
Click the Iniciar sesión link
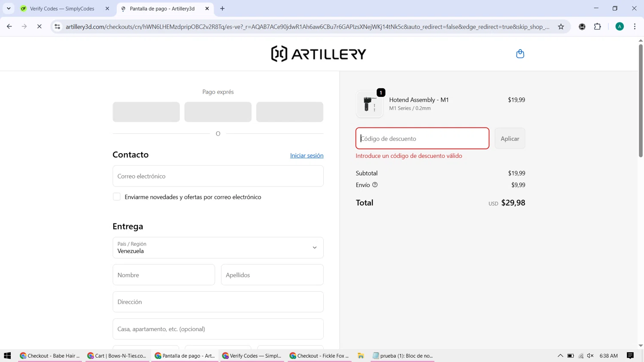point(307,155)
